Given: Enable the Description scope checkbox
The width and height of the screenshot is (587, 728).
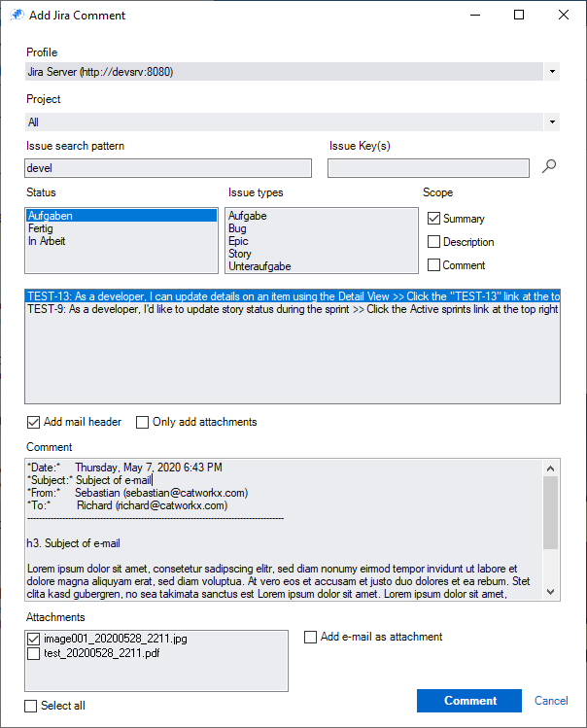Looking at the screenshot, I should [x=434, y=242].
